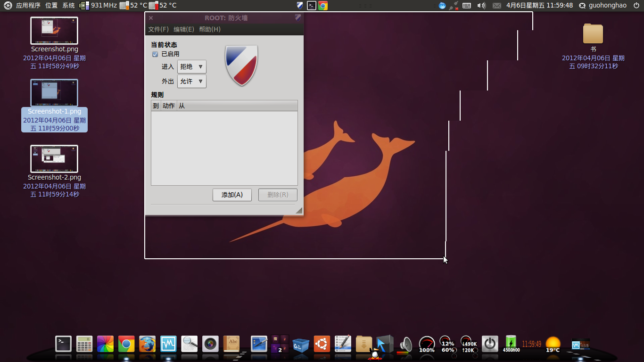
Task: Click the network speed 490K gauge applet
Action: 469,344
